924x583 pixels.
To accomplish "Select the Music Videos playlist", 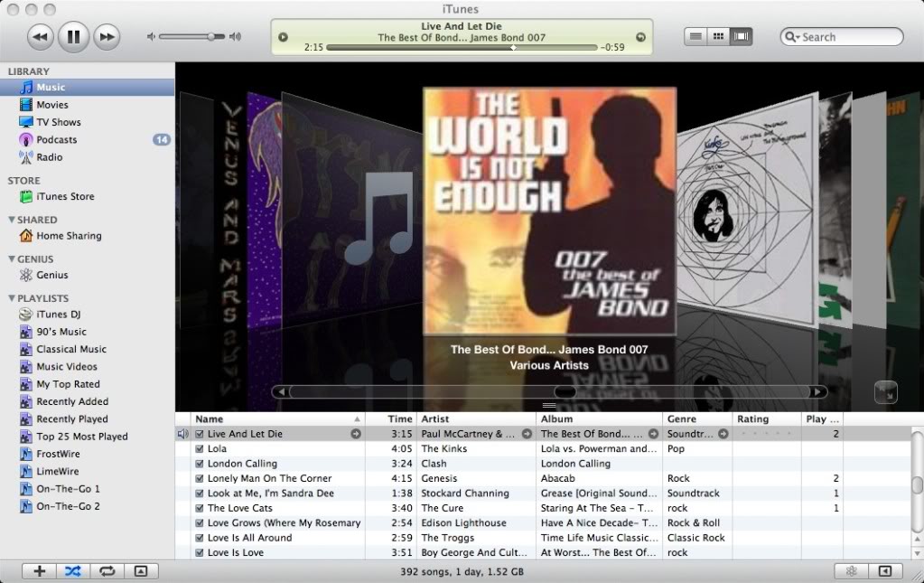I will click(88, 367).
